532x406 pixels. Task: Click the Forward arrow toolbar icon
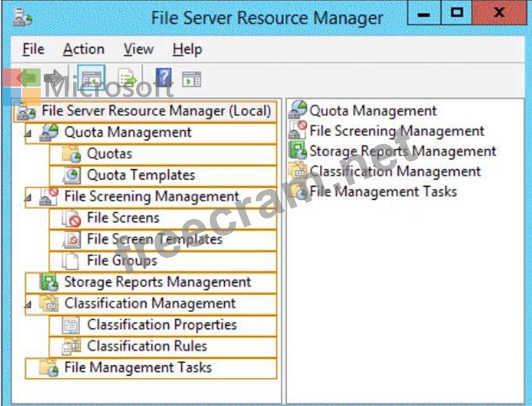[x=53, y=78]
